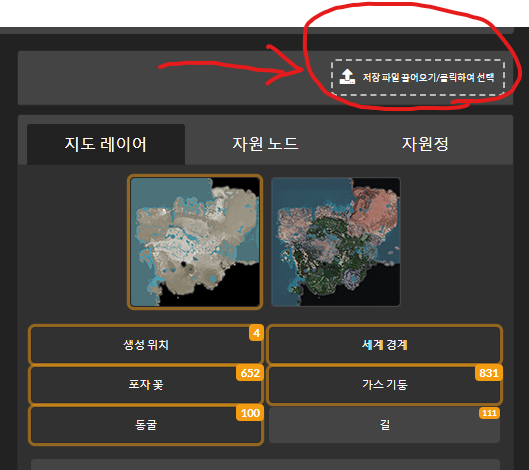Switch to the 지도 레이어 tab
This screenshot has width=529, height=470.
[x=106, y=144]
